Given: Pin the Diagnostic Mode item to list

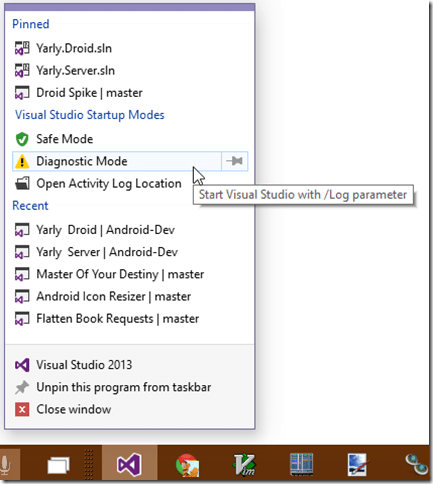Looking at the screenshot, I should click(x=235, y=161).
